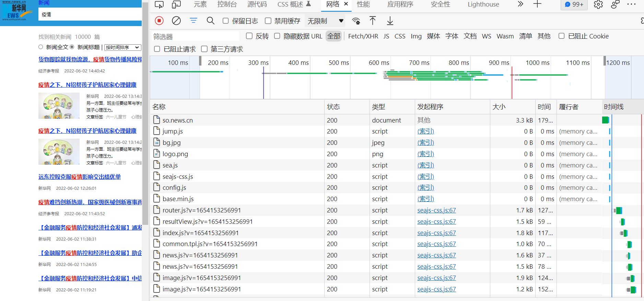The height and width of the screenshot is (301, 644).
Task: Click the export HAR download arrow
Action: 390,21
